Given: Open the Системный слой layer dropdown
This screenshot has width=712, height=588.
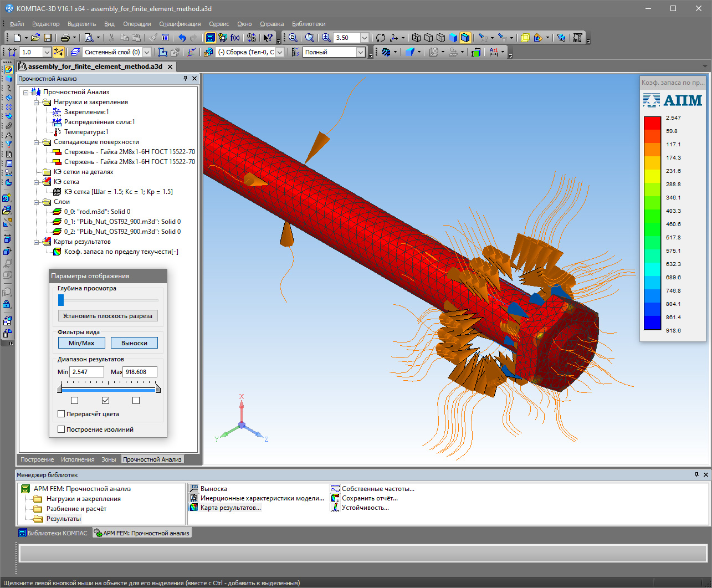Looking at the screenshot, I should (147, 52).
